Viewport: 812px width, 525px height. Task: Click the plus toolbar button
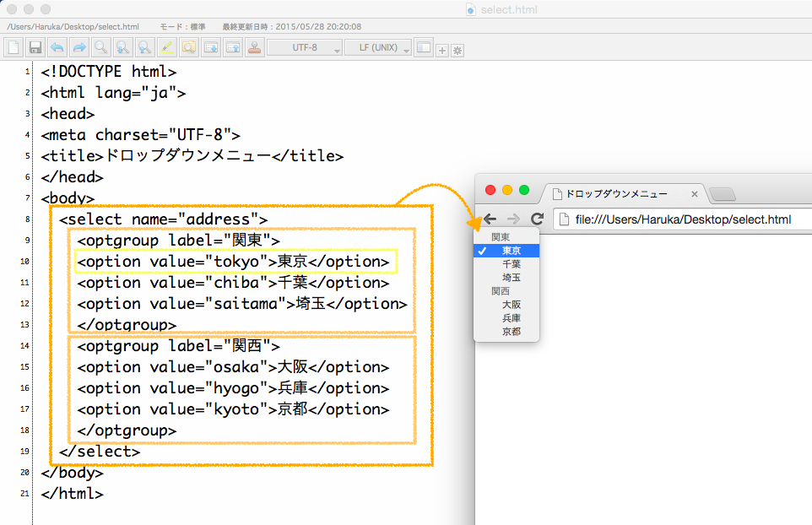(x=441, y=51)
